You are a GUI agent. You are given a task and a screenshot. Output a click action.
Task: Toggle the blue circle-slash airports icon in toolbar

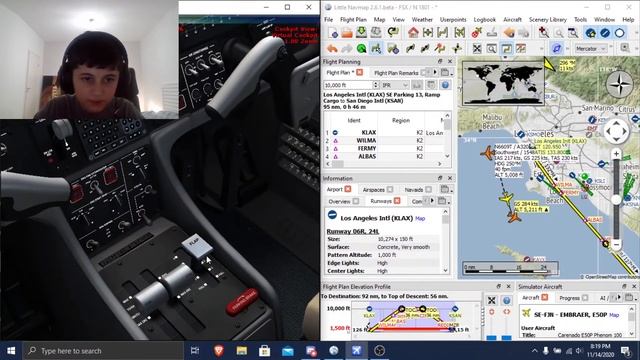pyautogui.click(x=605, y=33)
